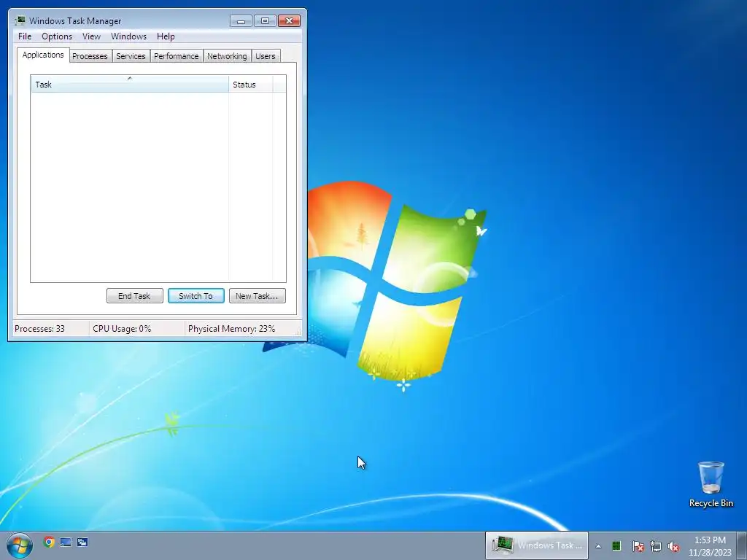Click the End Task button
This screenshot has width=747, height=560.
coord(134,296)
